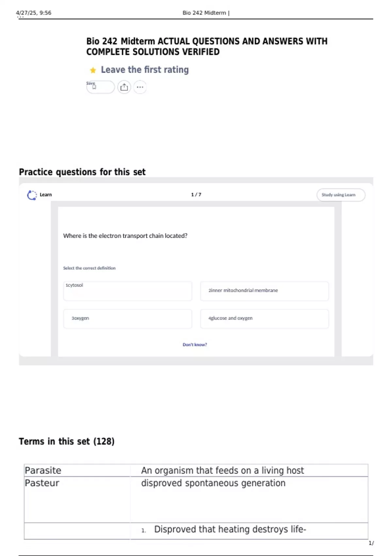
Task: Click the electron transport chain question text
Action: 125,236
